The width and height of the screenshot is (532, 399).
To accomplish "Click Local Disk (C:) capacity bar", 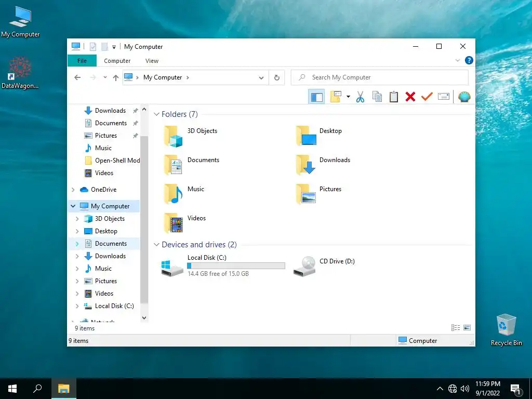I will tap(236, 265).
